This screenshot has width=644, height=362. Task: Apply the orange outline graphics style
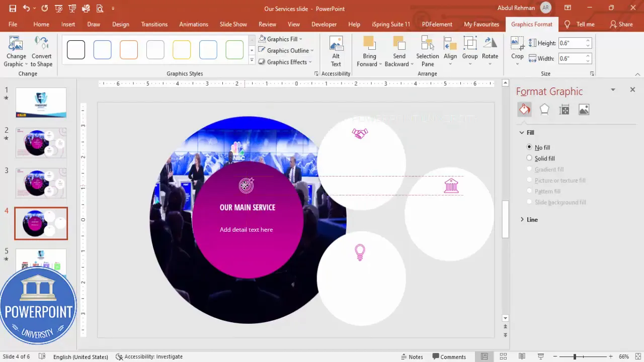(129, 50)
